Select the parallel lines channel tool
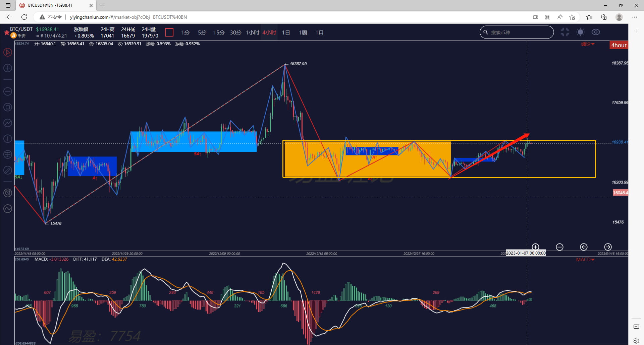Image resolution: width=644 pixels, height=345 pixels. click(x=7, y=154)
